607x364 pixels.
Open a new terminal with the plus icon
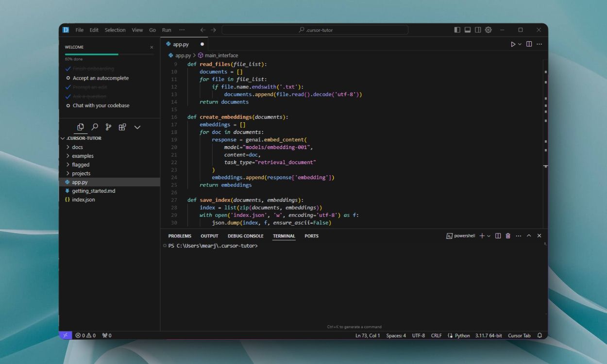pyautogui.click(x=482, y=236)
